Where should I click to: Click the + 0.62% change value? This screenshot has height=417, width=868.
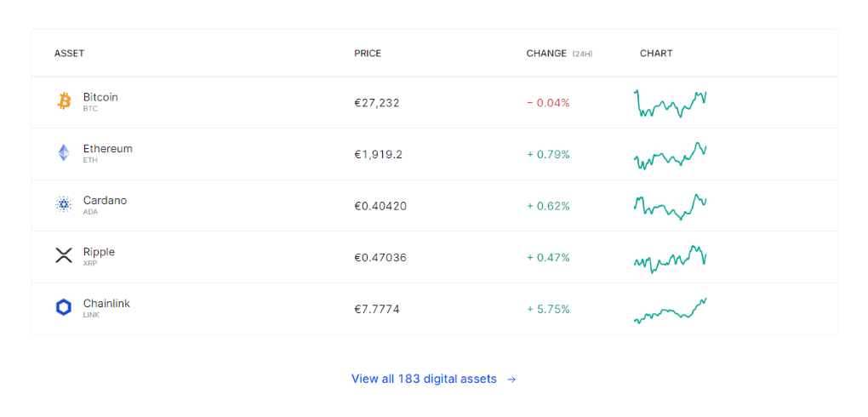548,206
